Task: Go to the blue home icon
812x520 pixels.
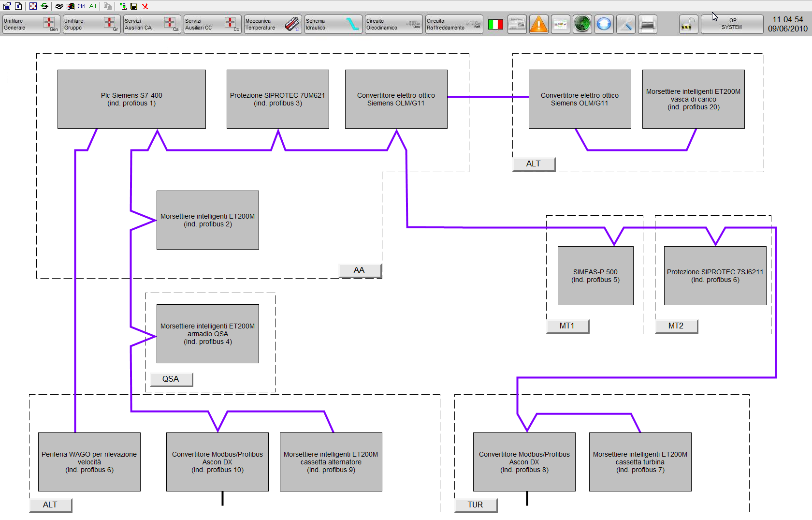Action: click(x=604, y=24)
